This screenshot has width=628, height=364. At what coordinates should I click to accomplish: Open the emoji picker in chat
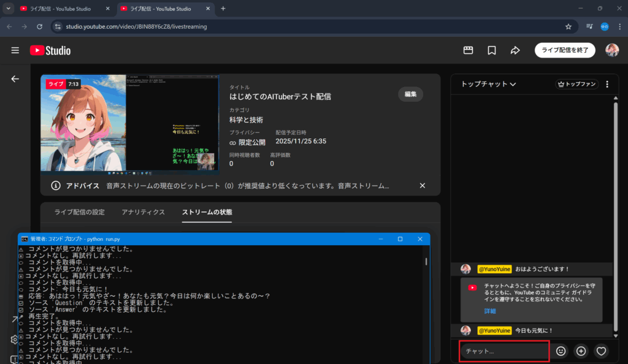coord(561,351)
